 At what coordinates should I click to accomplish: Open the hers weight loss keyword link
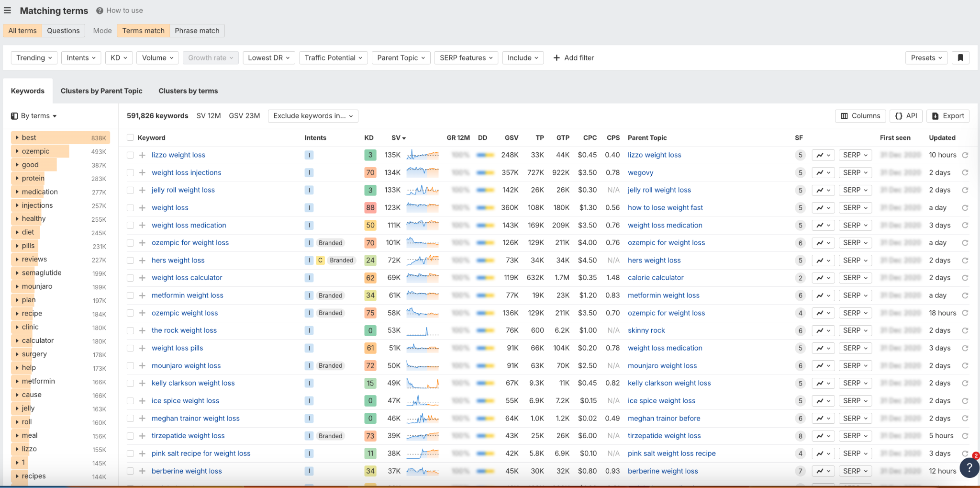click(178, 260)
